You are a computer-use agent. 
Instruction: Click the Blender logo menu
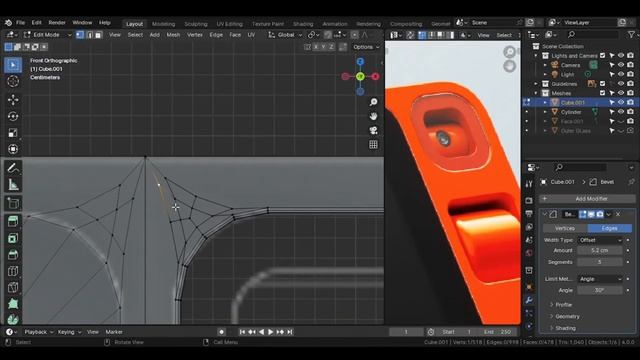click(8, 23)
